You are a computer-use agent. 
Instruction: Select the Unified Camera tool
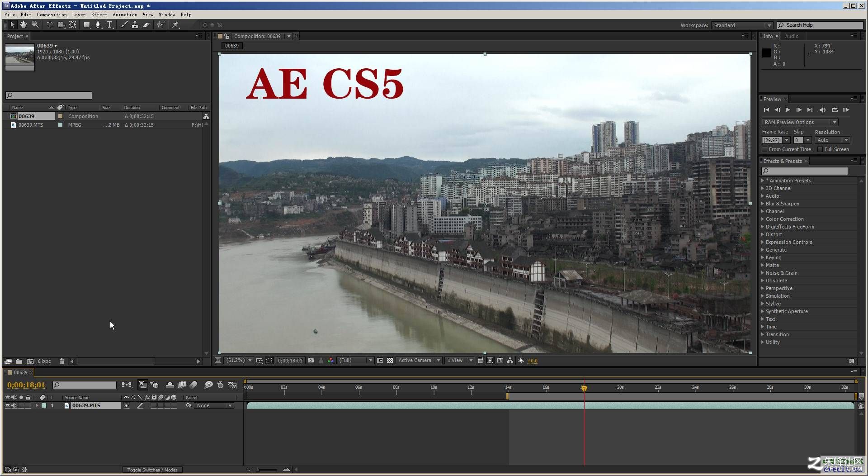(x=61, y=25)
